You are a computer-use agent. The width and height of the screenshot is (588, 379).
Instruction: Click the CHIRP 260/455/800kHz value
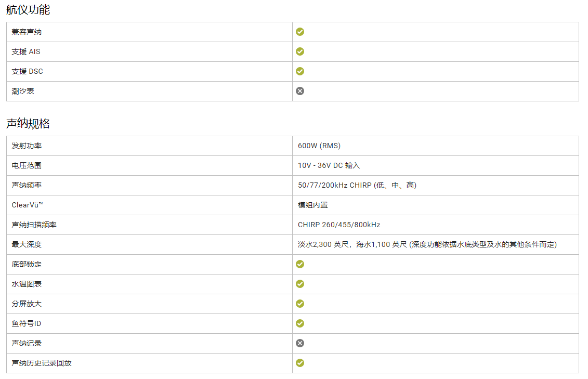[339, 225]
